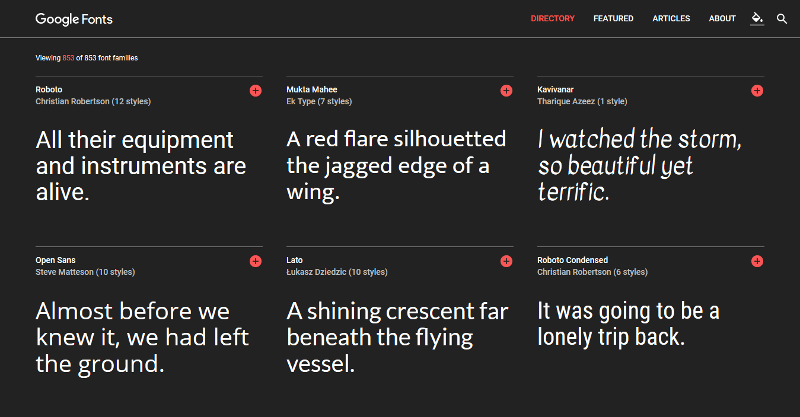Image resolution: width=800 pixels, height=417 pixels.
Task: Click Roboto Condensed sample text
Action: point(629,324)
